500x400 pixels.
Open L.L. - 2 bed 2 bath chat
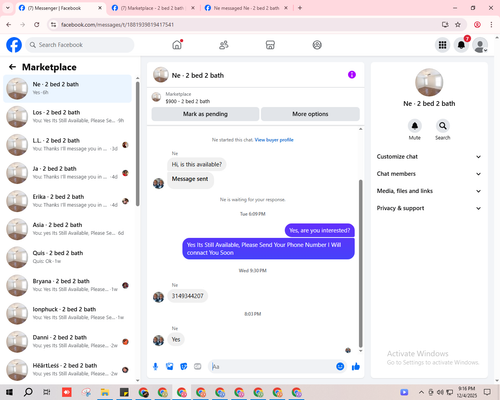[68, 145]
